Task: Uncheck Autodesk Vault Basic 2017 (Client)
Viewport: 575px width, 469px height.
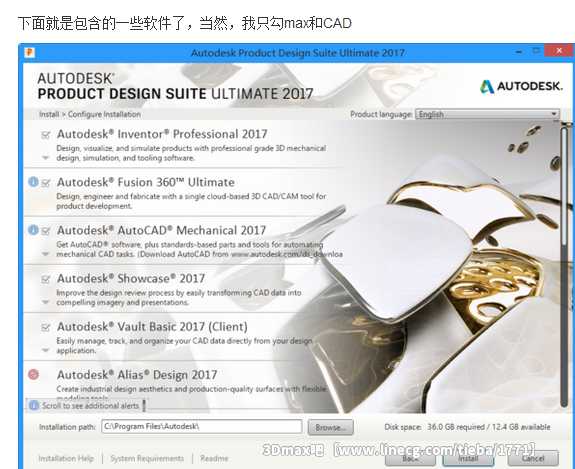Action: pos(46,327)
